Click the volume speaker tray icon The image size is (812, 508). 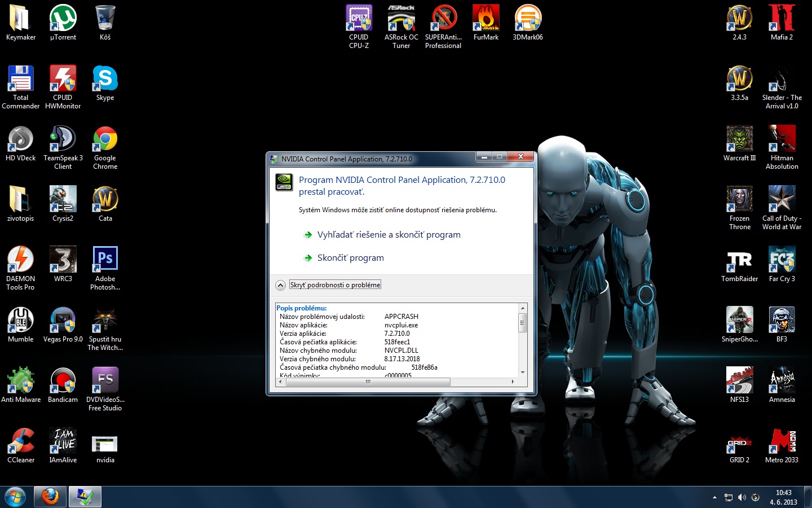point(742,497)
